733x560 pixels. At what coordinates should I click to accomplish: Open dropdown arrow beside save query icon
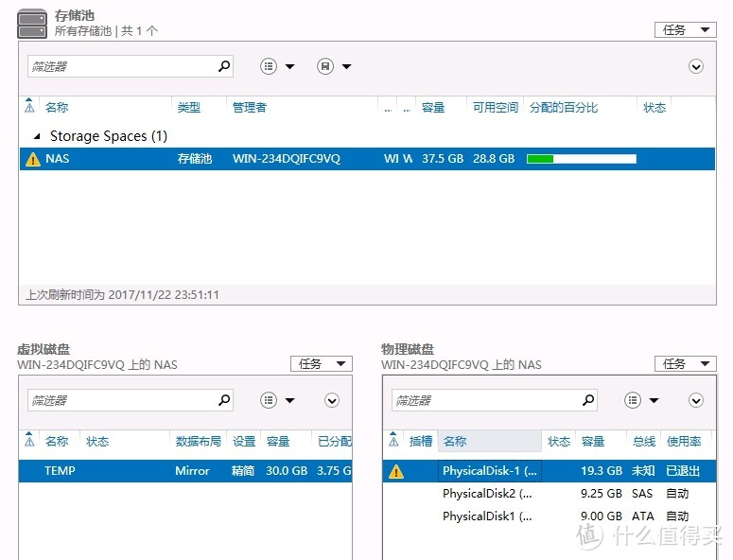tap(346, 66)
